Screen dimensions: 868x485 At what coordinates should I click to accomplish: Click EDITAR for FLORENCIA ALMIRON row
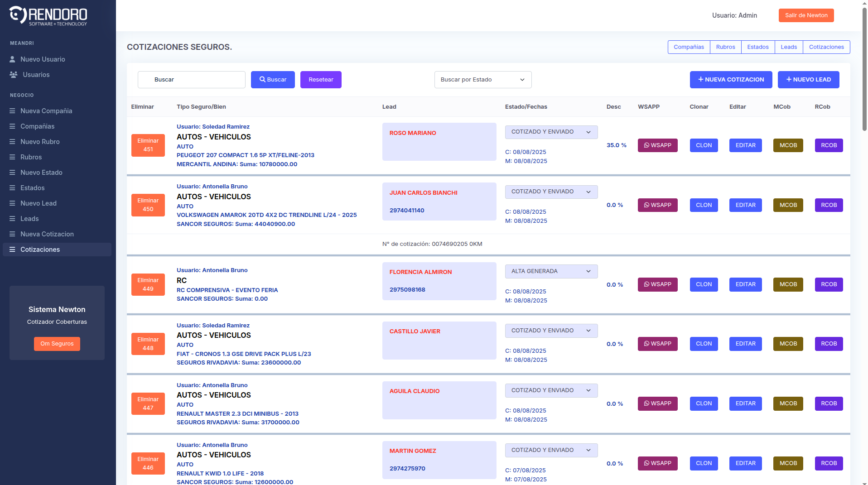pyautogui.click(x=745, y=284)
